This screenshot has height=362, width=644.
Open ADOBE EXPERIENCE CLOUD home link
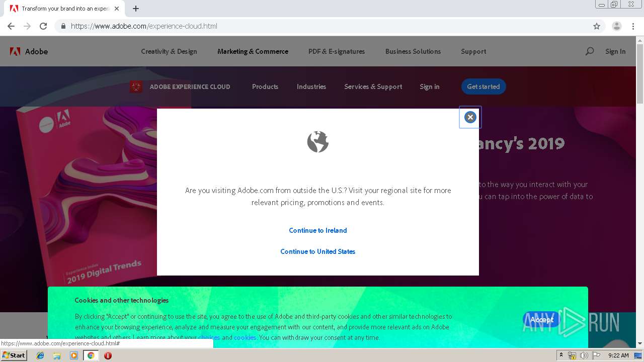(190, 86)
